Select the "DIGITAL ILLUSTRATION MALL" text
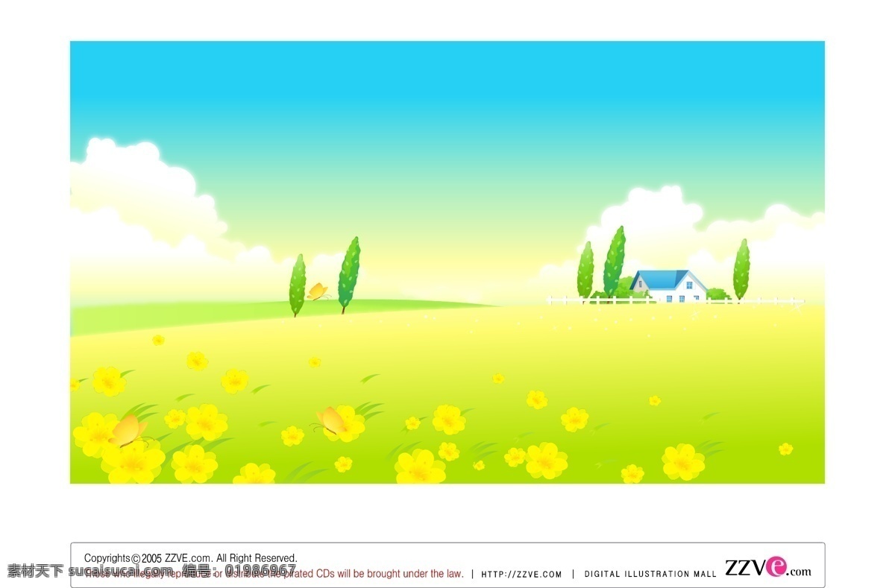This screenshot has width=895, height=588. 650,575
